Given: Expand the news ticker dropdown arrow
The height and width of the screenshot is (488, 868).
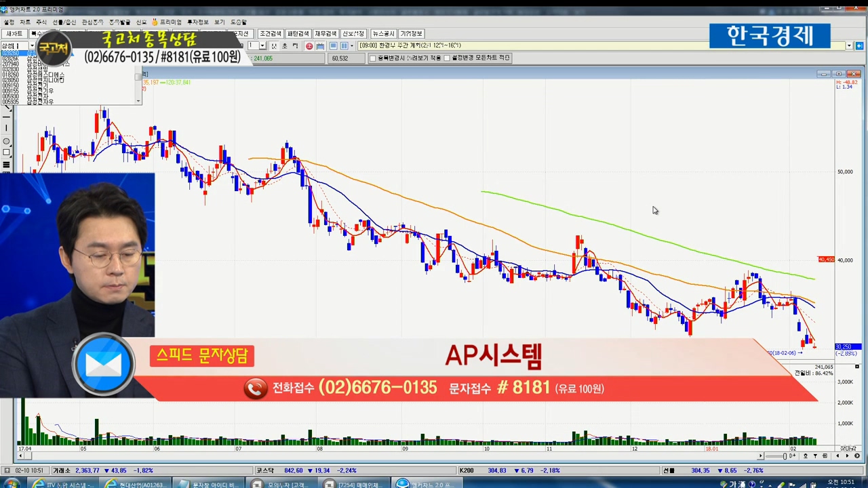Looking at the screenshot, I should point(848,45).
